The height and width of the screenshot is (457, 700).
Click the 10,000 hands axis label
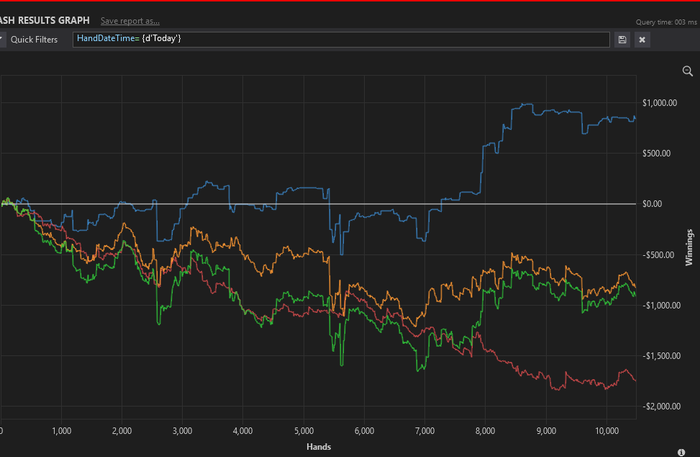point(607,431)
